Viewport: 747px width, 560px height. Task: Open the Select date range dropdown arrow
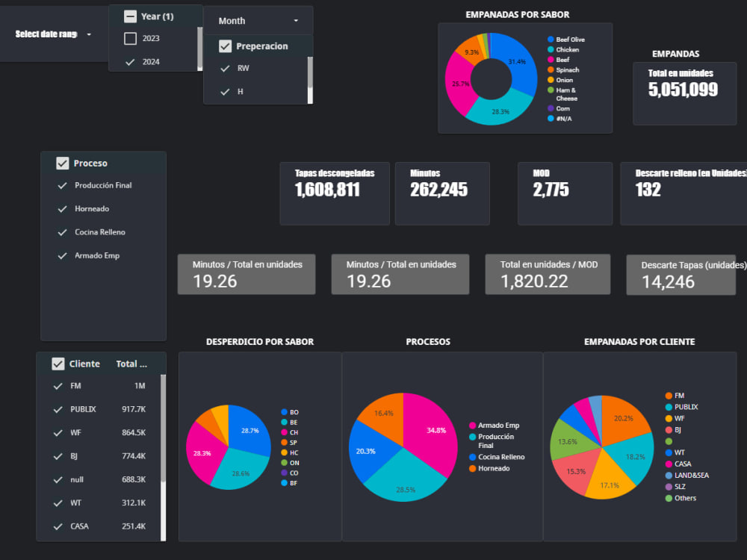coord(89,34)
